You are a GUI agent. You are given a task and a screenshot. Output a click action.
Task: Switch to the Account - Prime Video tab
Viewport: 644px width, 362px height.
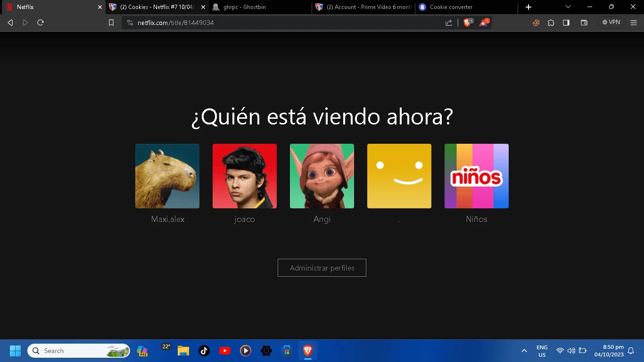[363, 7]
